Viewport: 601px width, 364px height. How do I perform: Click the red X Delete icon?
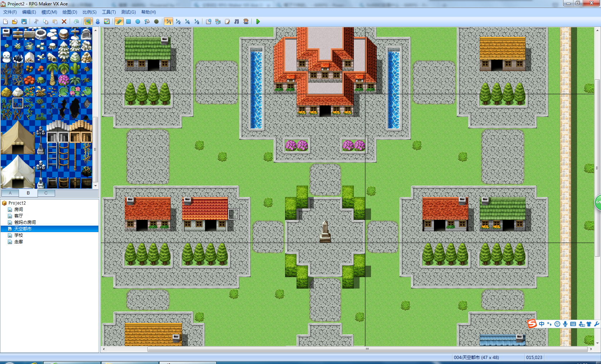click(x=64, y=22)
